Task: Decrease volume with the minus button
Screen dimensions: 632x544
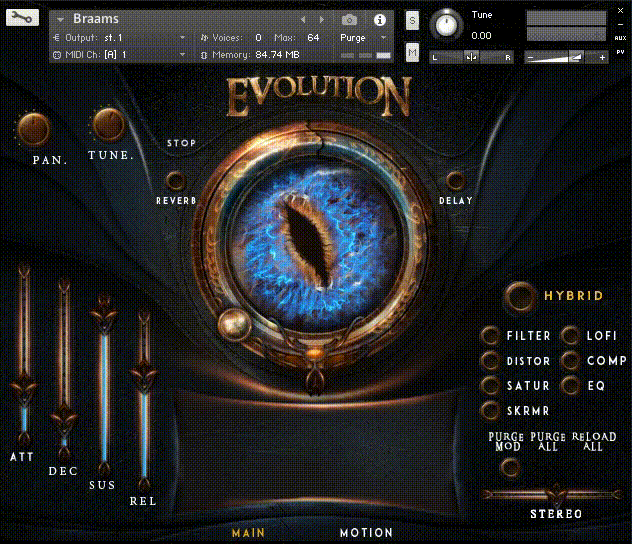Action: pyautogui.click(x=530, y=58)
